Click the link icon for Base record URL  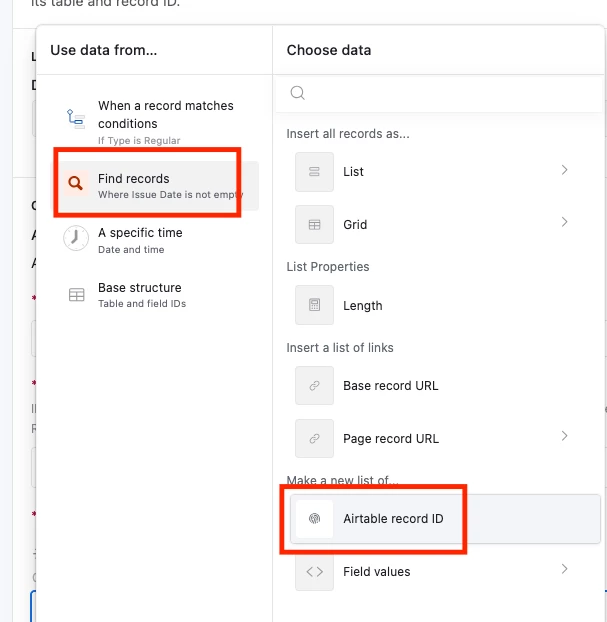(314, 386)
